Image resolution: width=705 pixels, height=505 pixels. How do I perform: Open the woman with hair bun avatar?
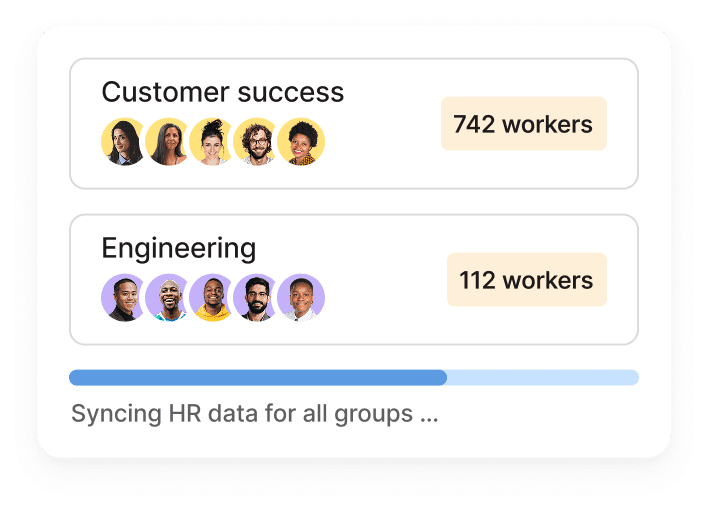(211, 142)
